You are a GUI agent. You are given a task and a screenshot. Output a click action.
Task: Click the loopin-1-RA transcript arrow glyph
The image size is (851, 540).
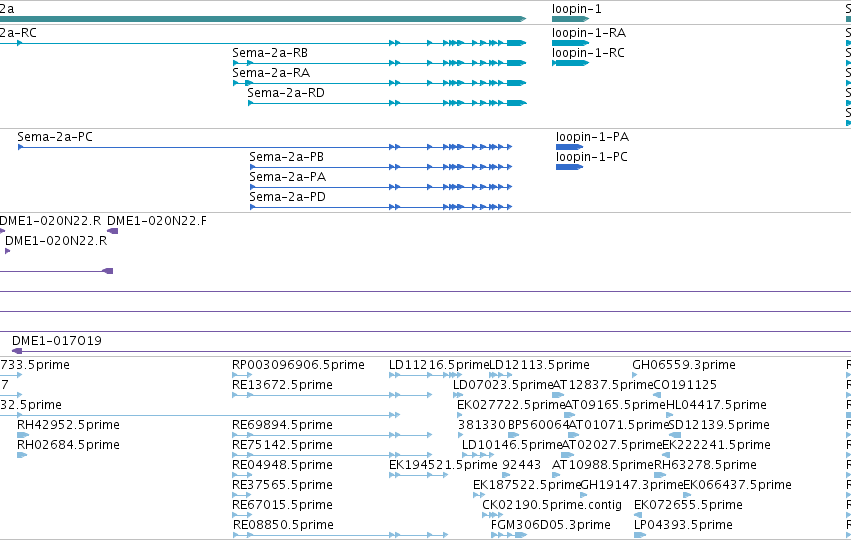[x=570, y=43]
